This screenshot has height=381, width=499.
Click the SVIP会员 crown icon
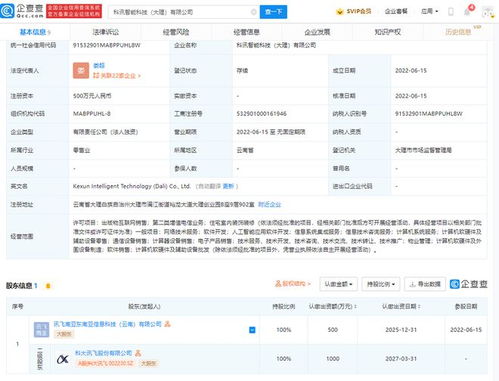point(340,12)
